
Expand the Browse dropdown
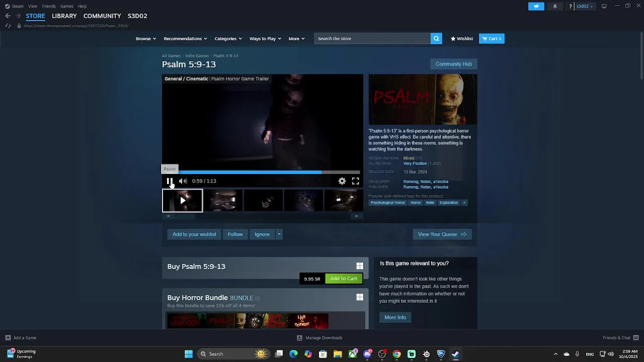pos(146,39)
